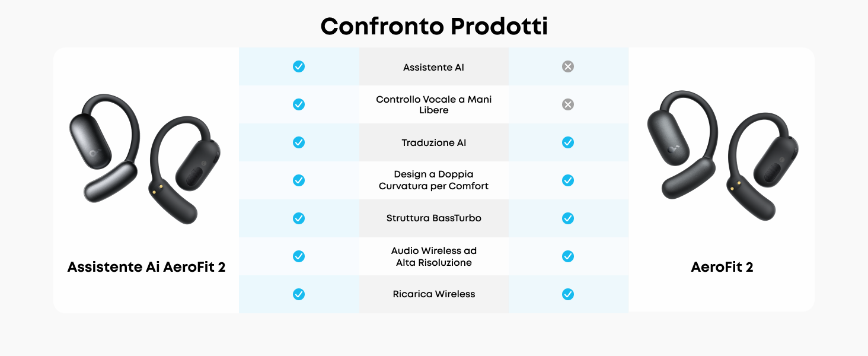Viewport: 868px width, 356px height.
Task: Click the left Audio Wireless ad Alta Risoluzione checkmark
Action: (299, 256)
